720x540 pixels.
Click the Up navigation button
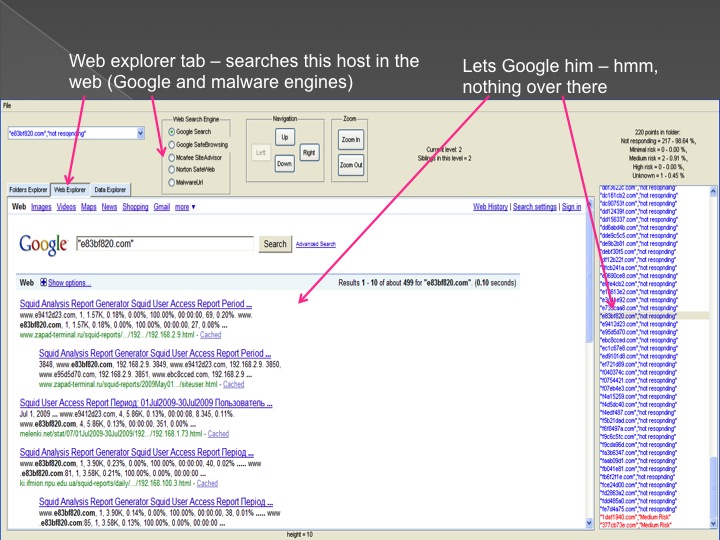point(285,137)
